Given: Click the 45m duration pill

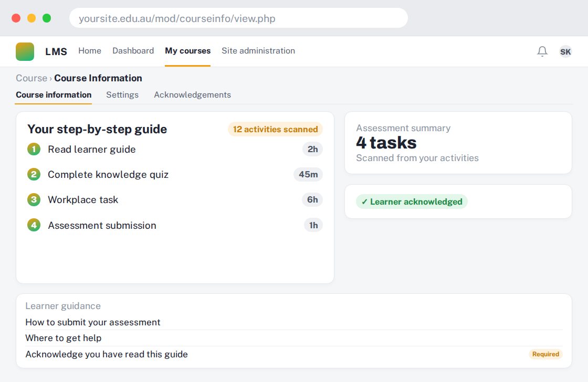Looking at the screenshot, I should tap(308, 174).
